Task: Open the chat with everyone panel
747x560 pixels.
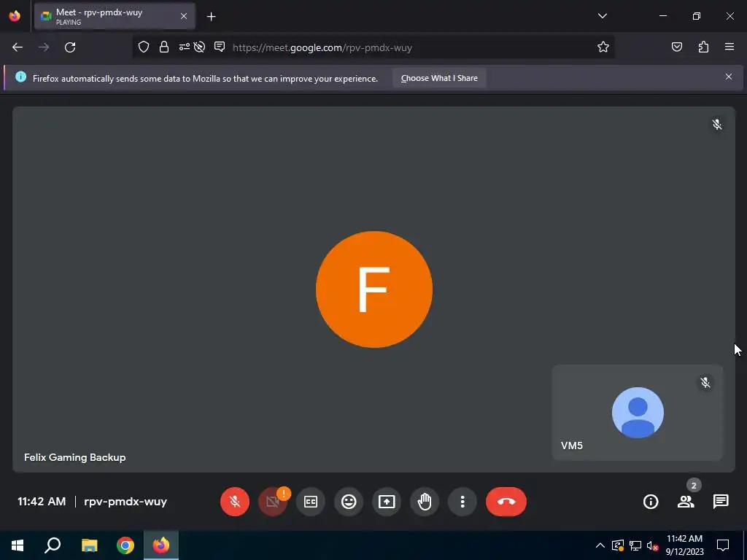Action: tap(721, 502)
